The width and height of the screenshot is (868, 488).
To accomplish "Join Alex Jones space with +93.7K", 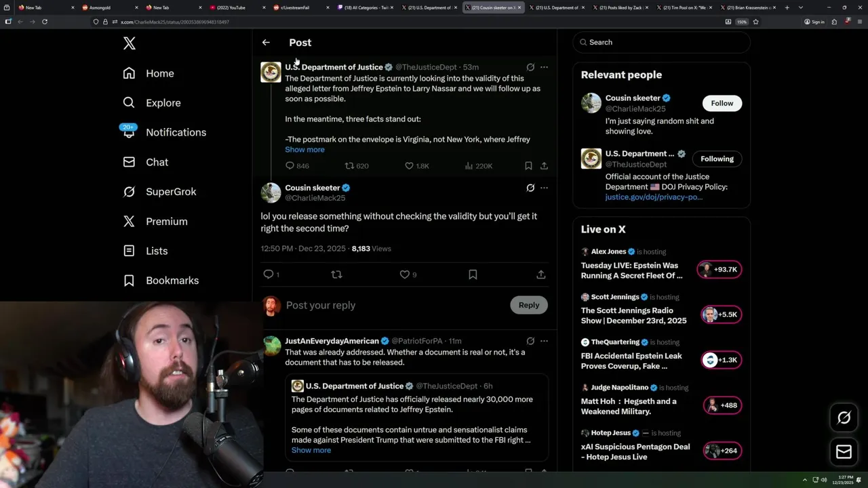I will (719, 269).
